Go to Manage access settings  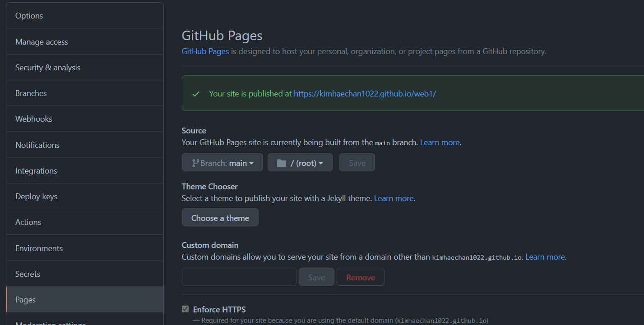[x=84, y=41]
